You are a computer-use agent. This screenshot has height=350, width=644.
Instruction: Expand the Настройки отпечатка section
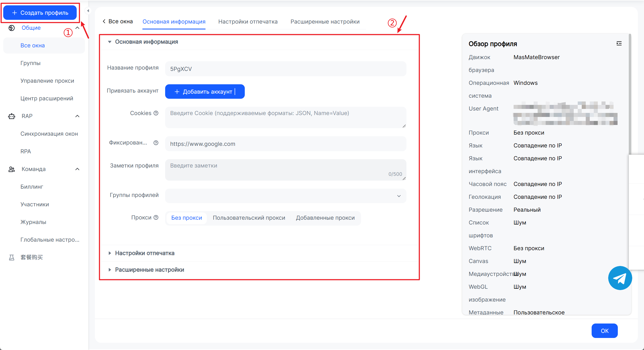145,253
